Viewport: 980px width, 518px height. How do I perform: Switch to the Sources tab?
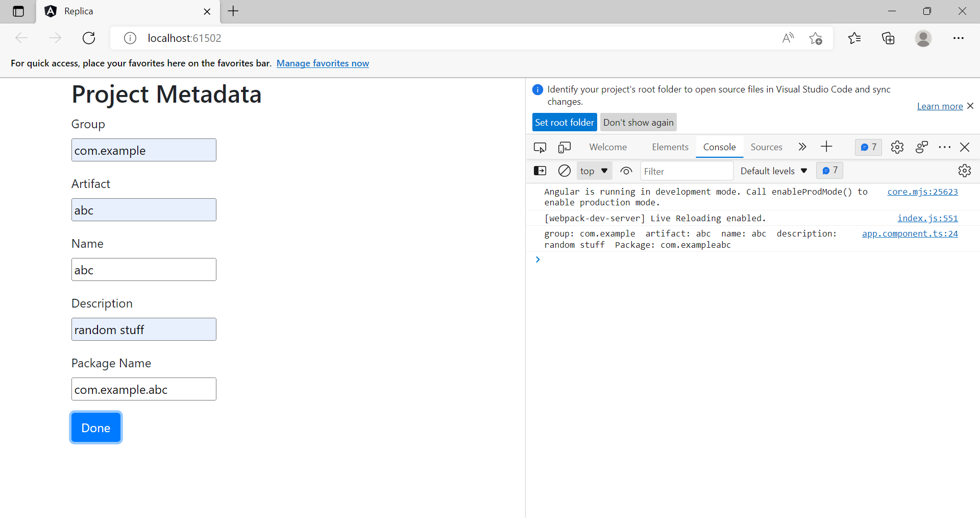pos(766,147)
